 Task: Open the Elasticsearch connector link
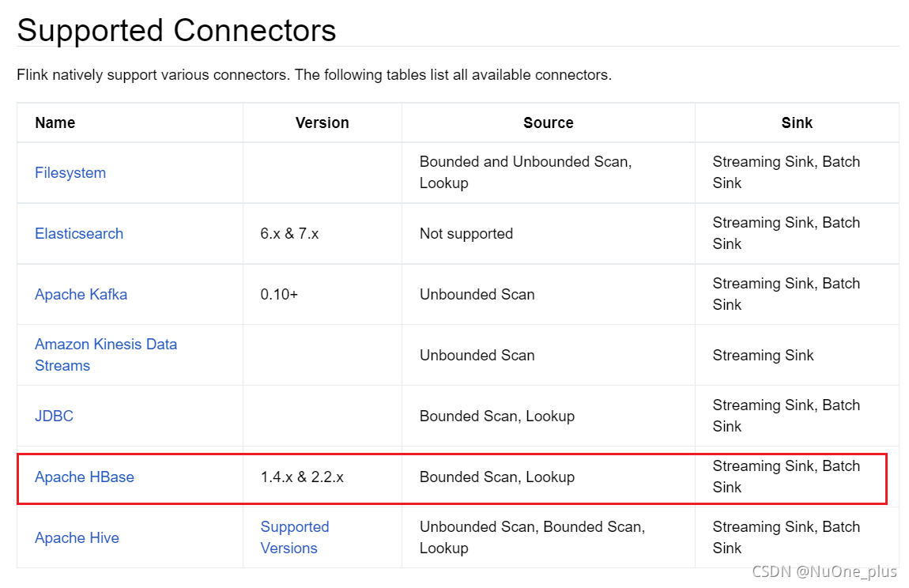click(79, 234)
